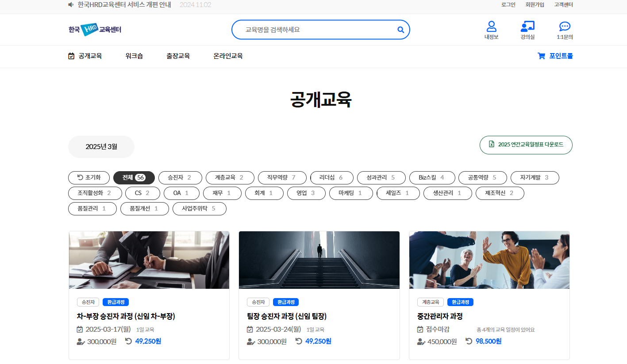This screenshot has height=364, width=627.
Task: Toggle the 직무역량 category filter
Action: click(282, 178)
